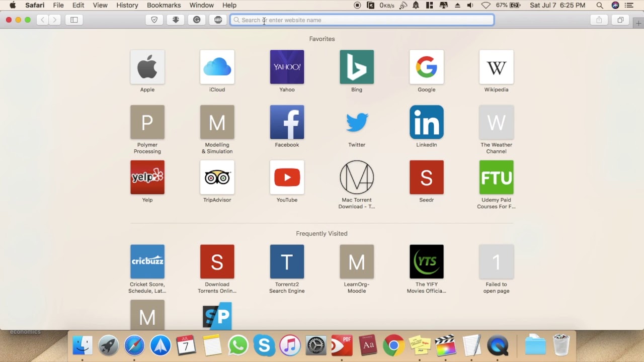
Task: Toggle the Safari sidebar button
Action: [74, 20]
